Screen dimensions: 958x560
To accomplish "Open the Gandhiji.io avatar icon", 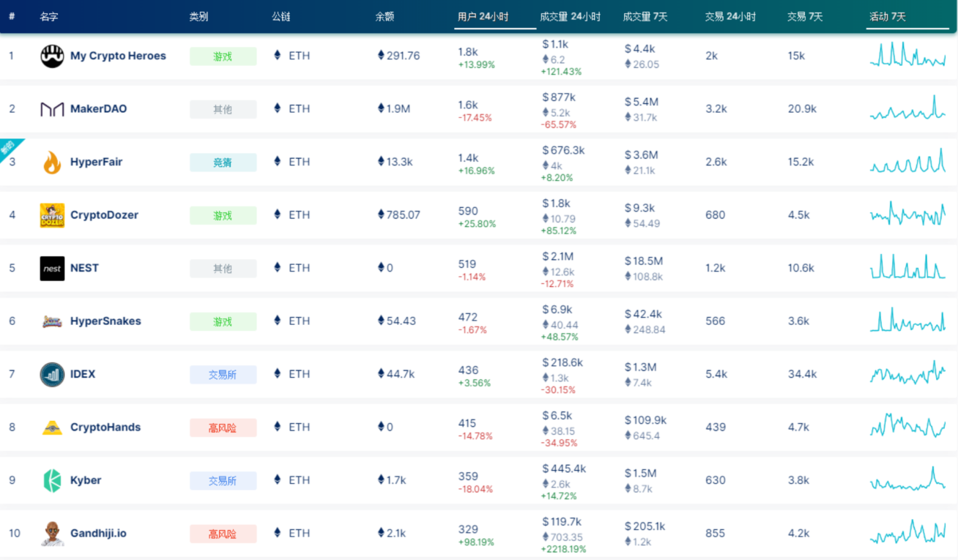I will [52, 534].
